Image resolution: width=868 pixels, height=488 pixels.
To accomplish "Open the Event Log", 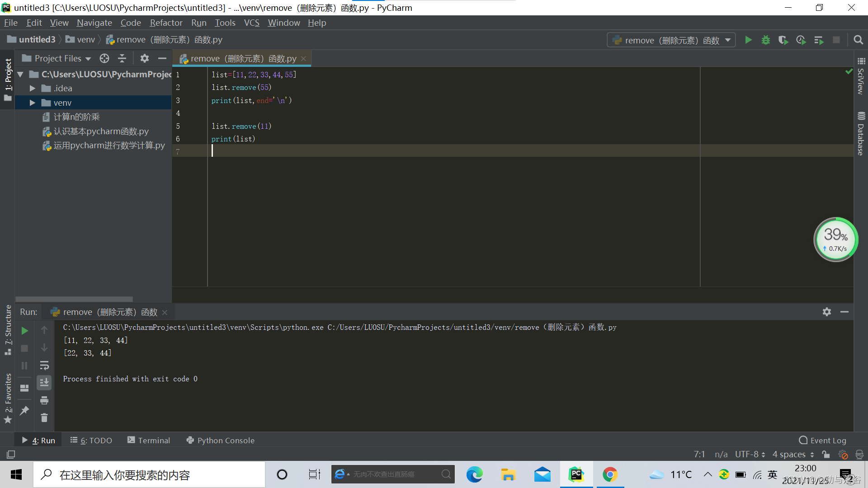I will point(823,440).
